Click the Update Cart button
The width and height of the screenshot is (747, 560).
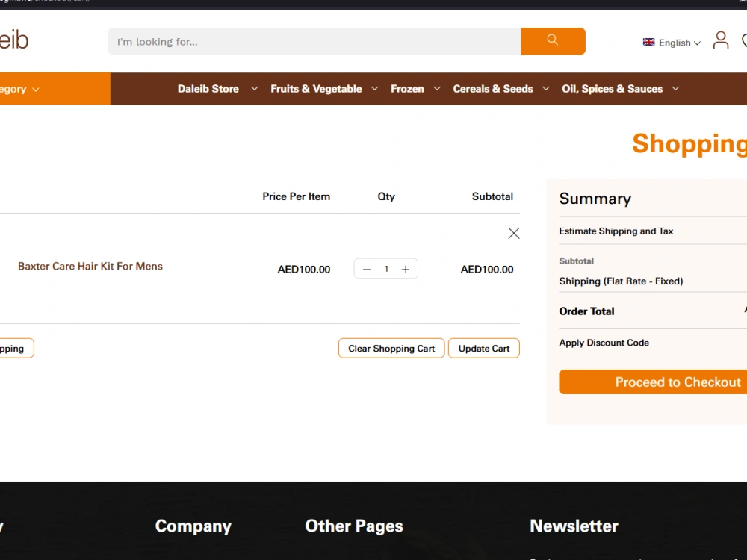tap(483, 348)
